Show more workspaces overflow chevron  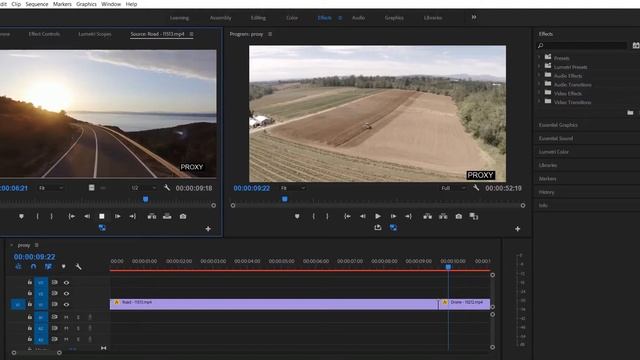474,17
